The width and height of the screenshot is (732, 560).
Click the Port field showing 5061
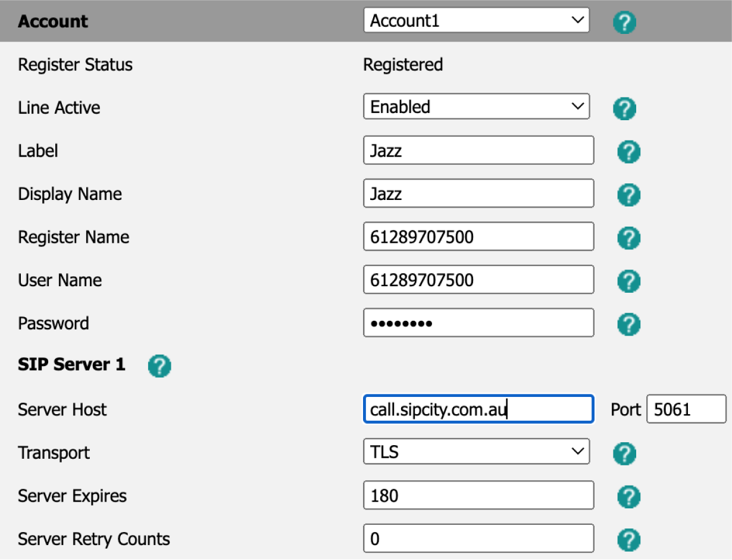[686, 409]
